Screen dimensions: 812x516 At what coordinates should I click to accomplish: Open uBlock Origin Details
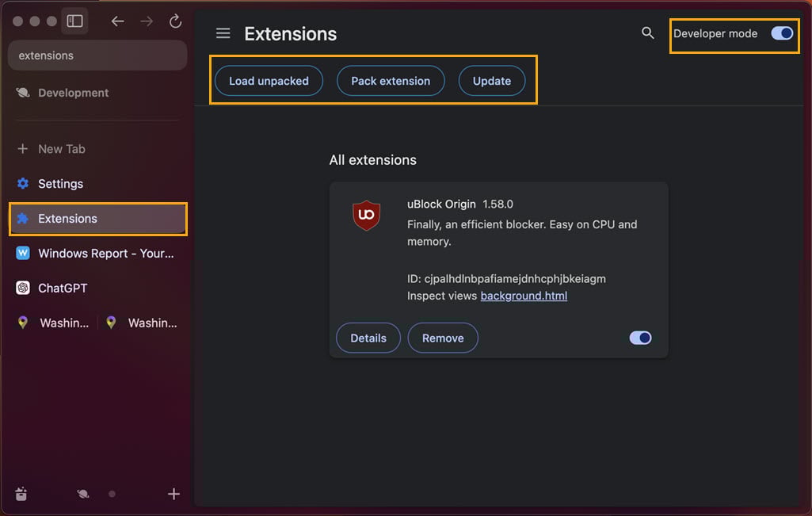coord(368,338)
